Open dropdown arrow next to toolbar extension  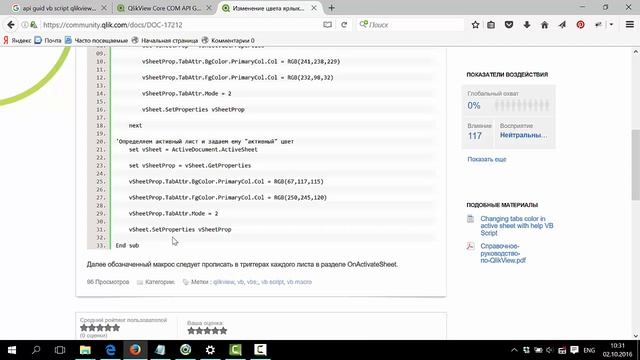pos(611,25)
